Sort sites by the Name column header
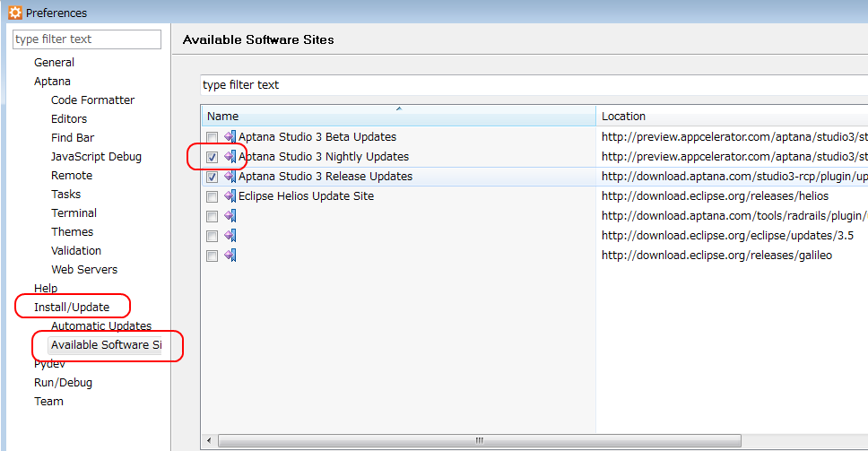 [x=398, y=117]
